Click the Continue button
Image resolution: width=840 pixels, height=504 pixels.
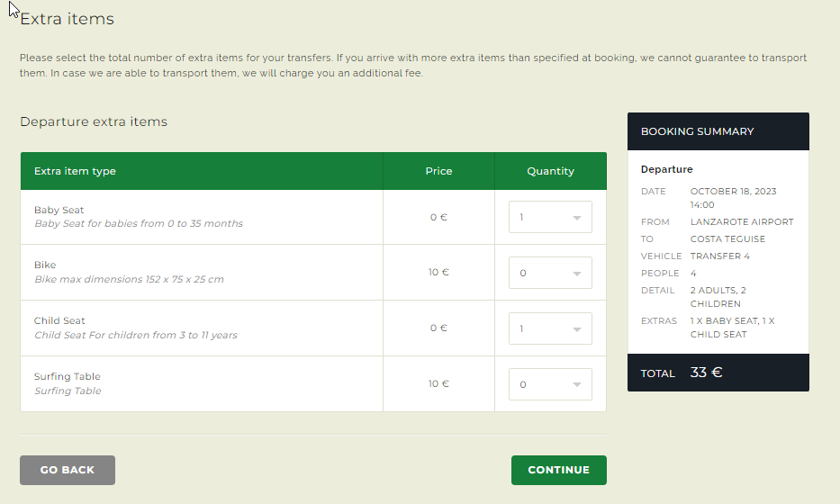click(559, 470)
